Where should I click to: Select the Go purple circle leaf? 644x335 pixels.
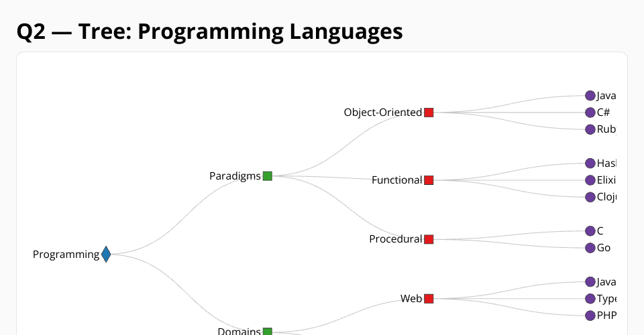590,248
